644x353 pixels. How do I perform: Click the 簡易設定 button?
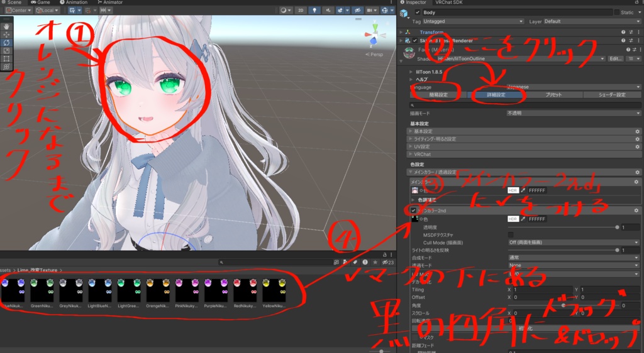coord(438,95)
